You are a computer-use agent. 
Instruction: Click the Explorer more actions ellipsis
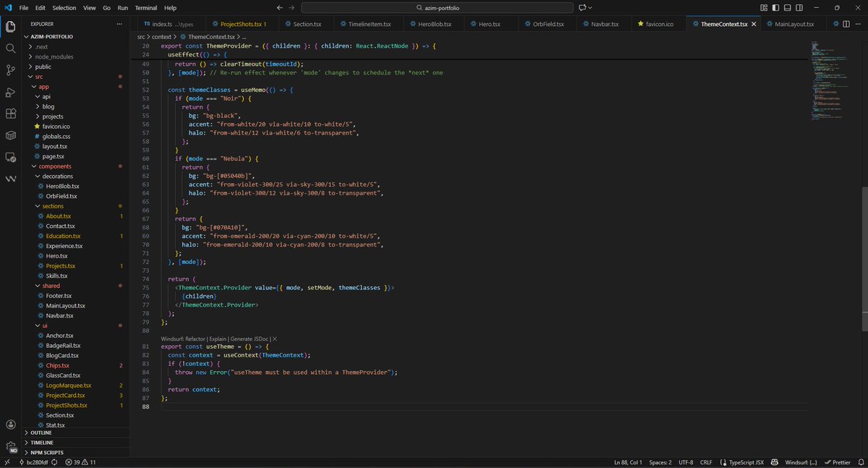coord(120,24)
